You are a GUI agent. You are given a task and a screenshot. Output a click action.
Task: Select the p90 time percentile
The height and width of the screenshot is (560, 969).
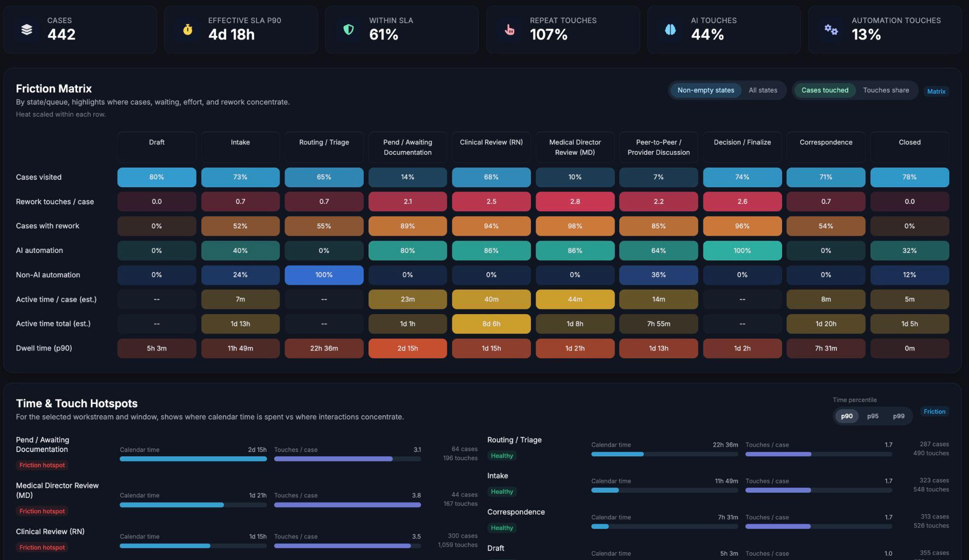pyautogui.click(x=846, y=416)
